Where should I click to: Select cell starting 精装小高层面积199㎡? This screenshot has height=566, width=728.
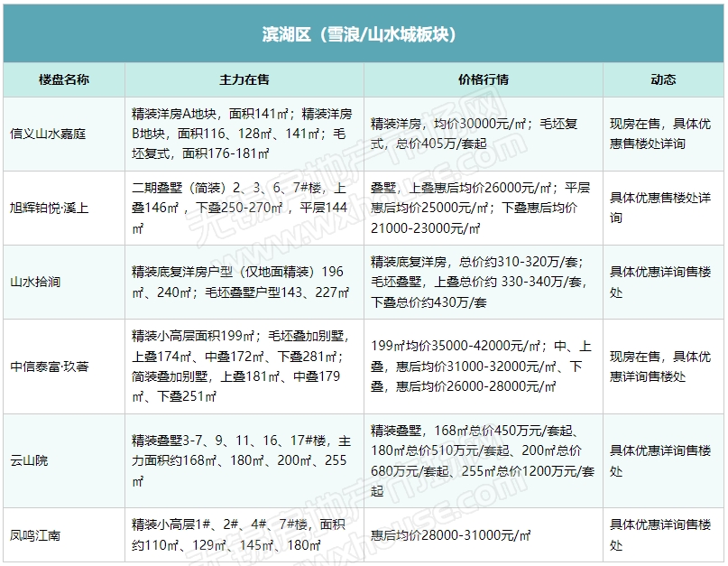point(244,367)
